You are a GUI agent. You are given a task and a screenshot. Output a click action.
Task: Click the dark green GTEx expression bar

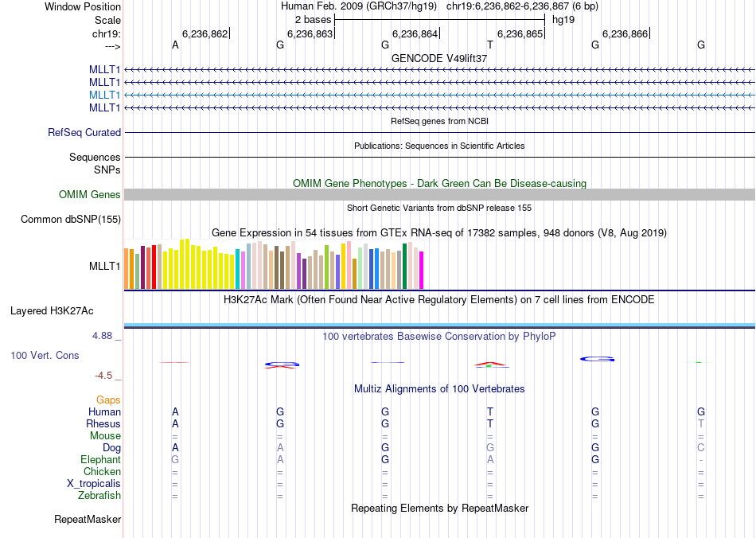[x=404, y=266]
